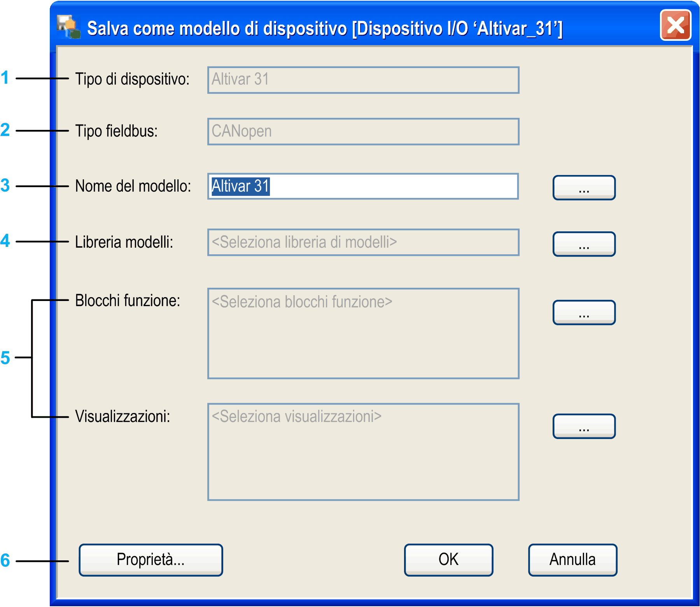
Task: Click inside the Blocchi funzione list box
Action: (363, 333)
